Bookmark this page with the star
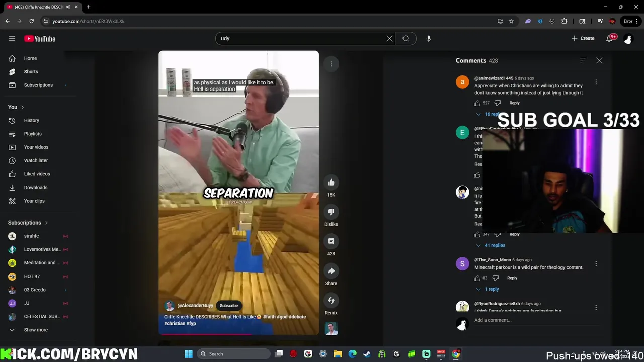644x362 pixels. [x=511, y=21]
